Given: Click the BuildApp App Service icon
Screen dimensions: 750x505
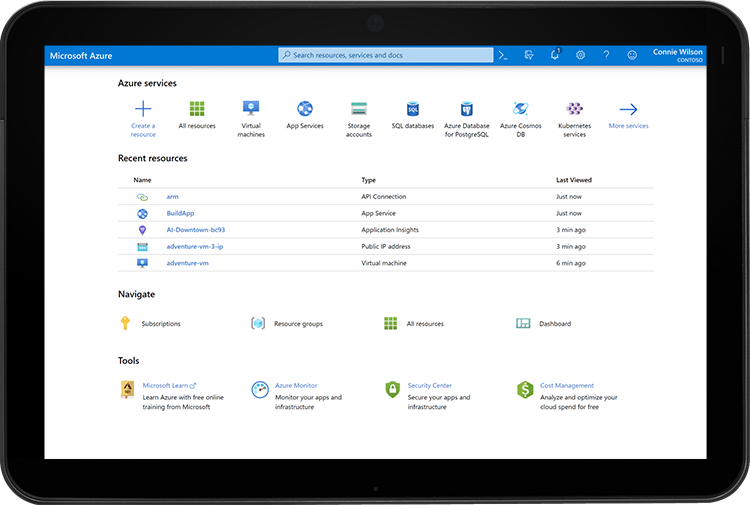Looking at the screenshot, I should (x=143, y=214).
